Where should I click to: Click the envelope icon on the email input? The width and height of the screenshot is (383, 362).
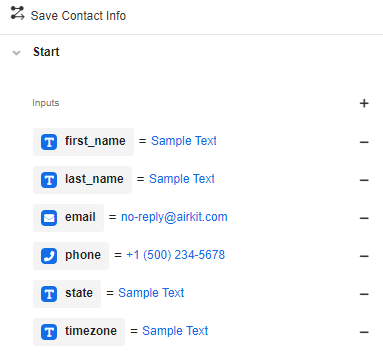pyautogui.click(x=49, y=218)
